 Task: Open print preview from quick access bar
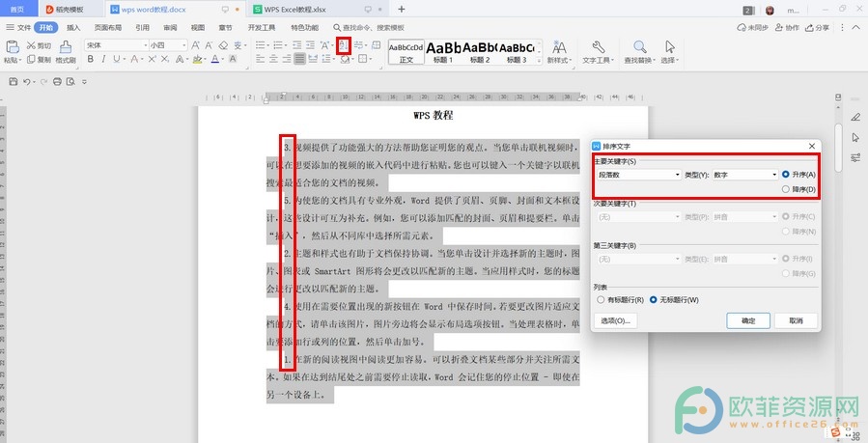pos(70,82)
